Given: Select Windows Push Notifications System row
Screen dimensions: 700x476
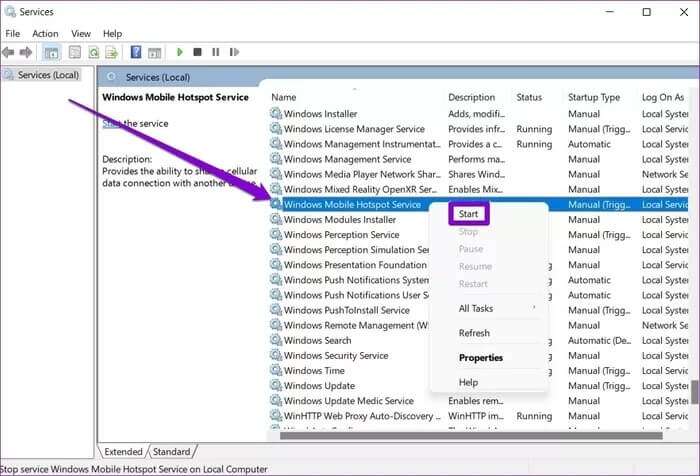Looking at the screenshot, I should pos(479,280).
